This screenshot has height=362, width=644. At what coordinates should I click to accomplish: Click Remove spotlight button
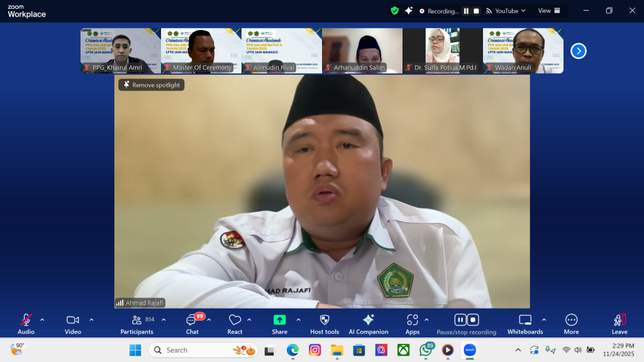coord(152,85)
